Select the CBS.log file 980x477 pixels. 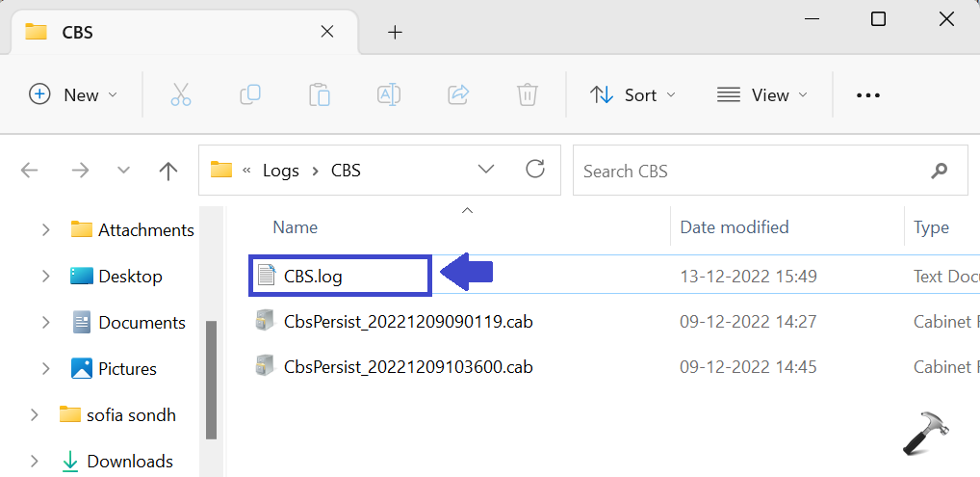pyautogui.click(x=313, y=277)
